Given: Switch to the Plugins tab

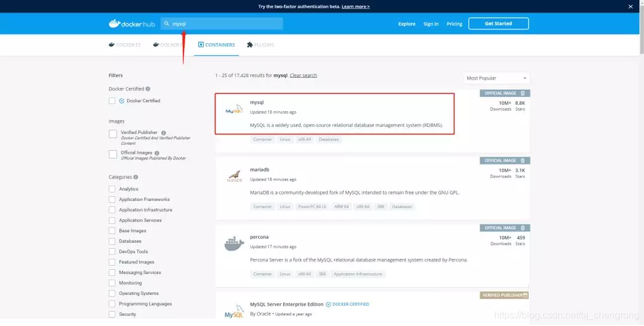Looking at the screenshot, I should point(260,45).
